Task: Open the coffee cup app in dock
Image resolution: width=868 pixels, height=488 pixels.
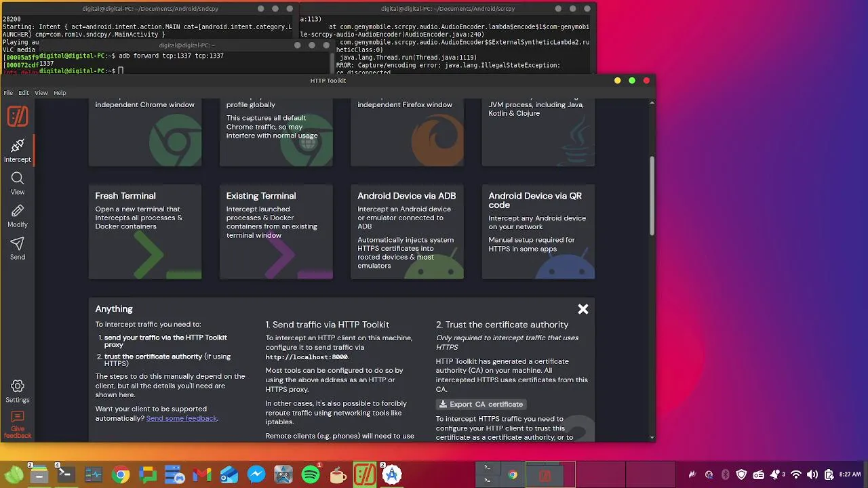Action: tap(338, 475)
